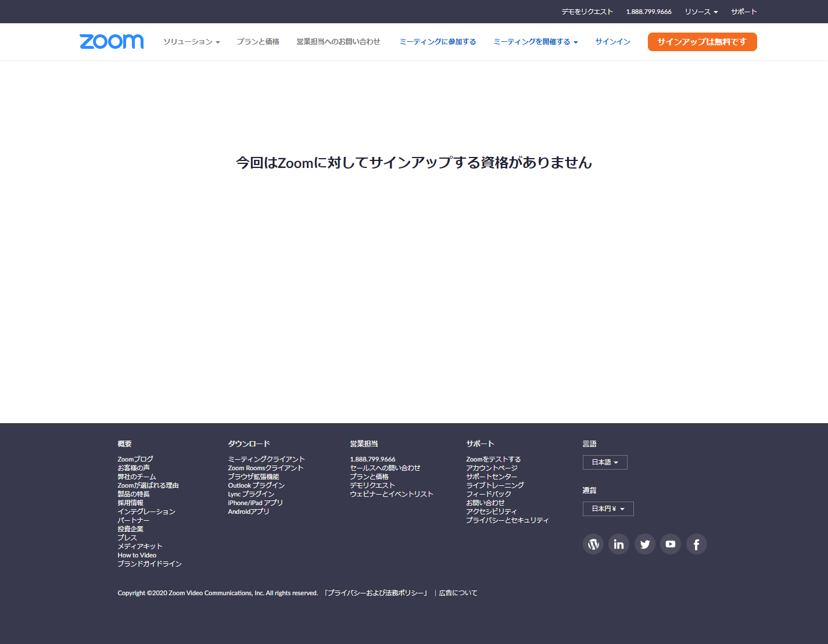Open the 投資企業 footer link
The width and height of the screenshot is (828, 644).
(130, 529)
